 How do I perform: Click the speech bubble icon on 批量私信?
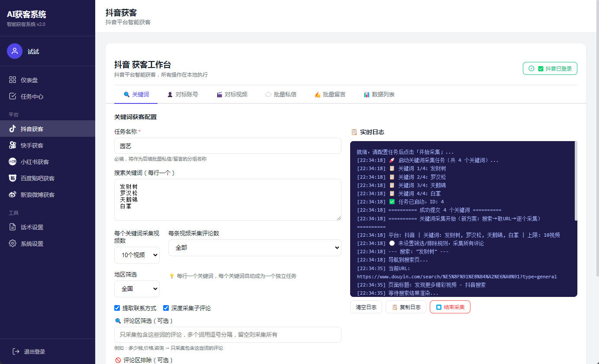pos(268,94)
